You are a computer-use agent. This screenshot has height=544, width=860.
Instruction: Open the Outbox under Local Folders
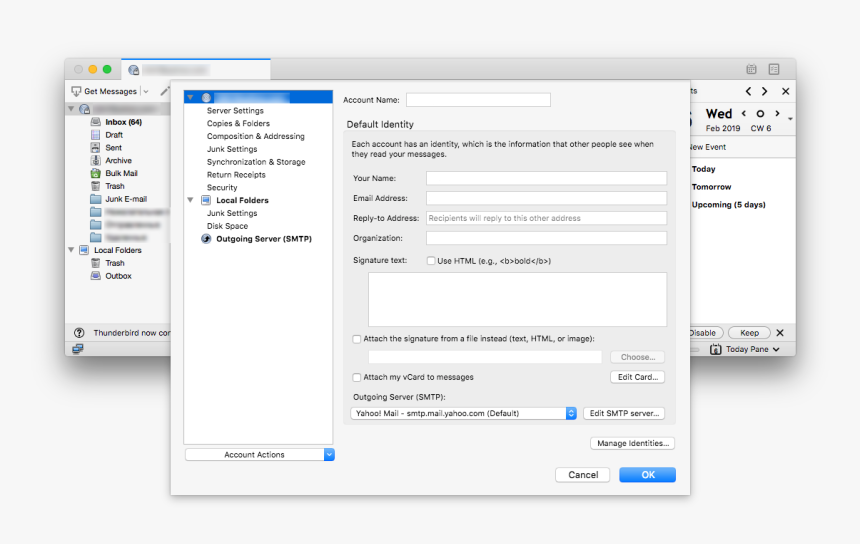click(x=118, y=276)
